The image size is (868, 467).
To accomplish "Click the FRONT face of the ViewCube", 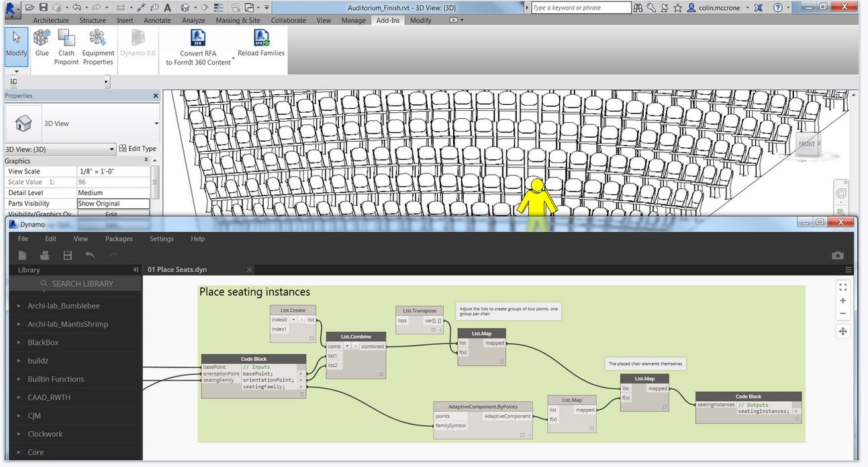I will click(x=806, y=144).
